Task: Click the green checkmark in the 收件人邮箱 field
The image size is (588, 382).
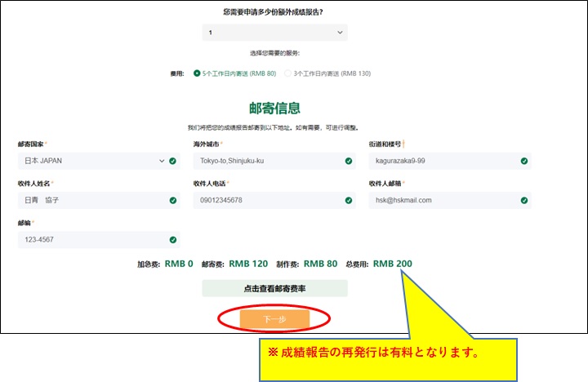Action: [524, 200]
